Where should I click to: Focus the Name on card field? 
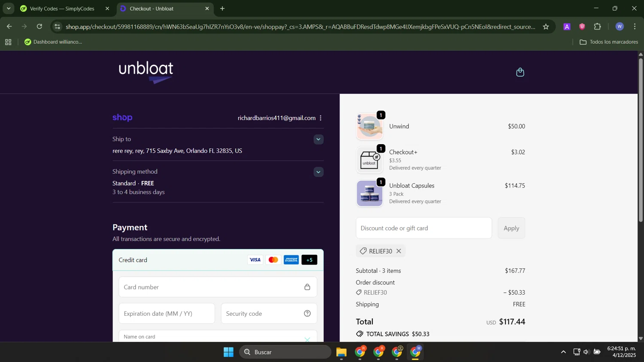218,336
